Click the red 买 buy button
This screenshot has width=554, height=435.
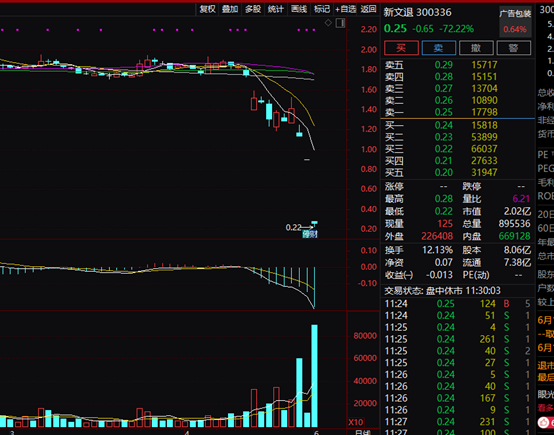click(401, 48)
